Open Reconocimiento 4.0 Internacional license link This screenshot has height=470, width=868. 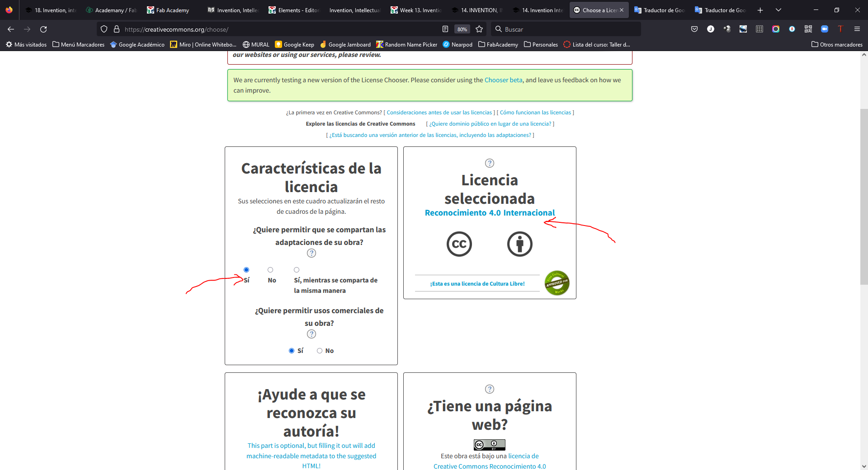[490, 213]
